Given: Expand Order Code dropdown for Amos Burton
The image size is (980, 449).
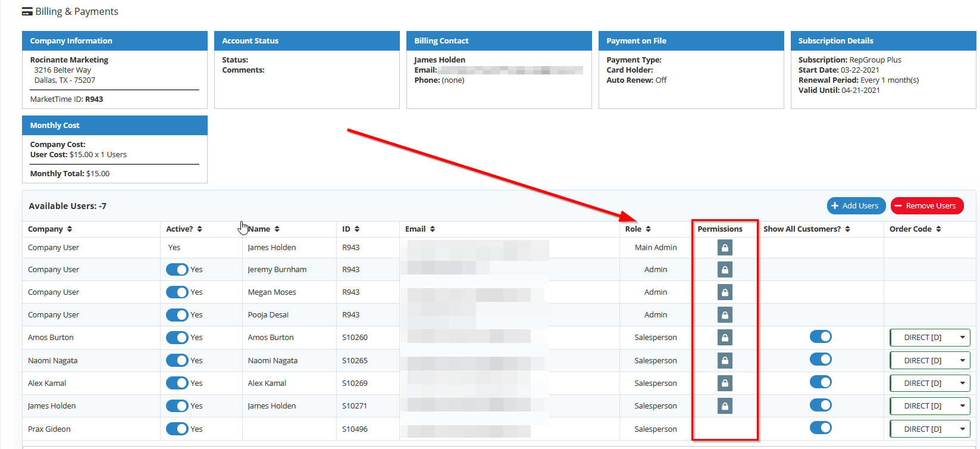Looking at the screenshot, I should click(x=929, y=338).
